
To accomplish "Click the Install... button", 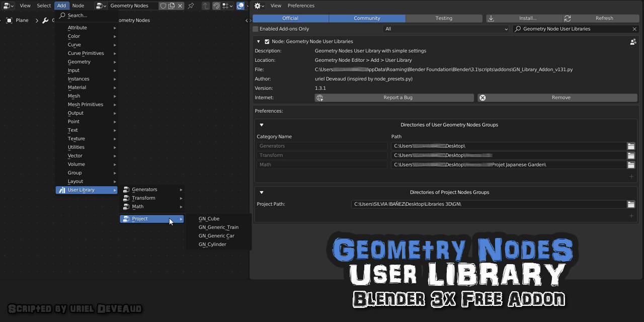I will (524, 18).
